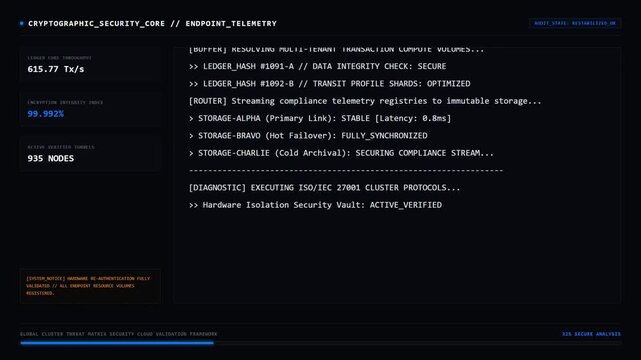Click the blue status dot beside the title
Viewport: 641px width, 360px height.
(x=22, y=24)
